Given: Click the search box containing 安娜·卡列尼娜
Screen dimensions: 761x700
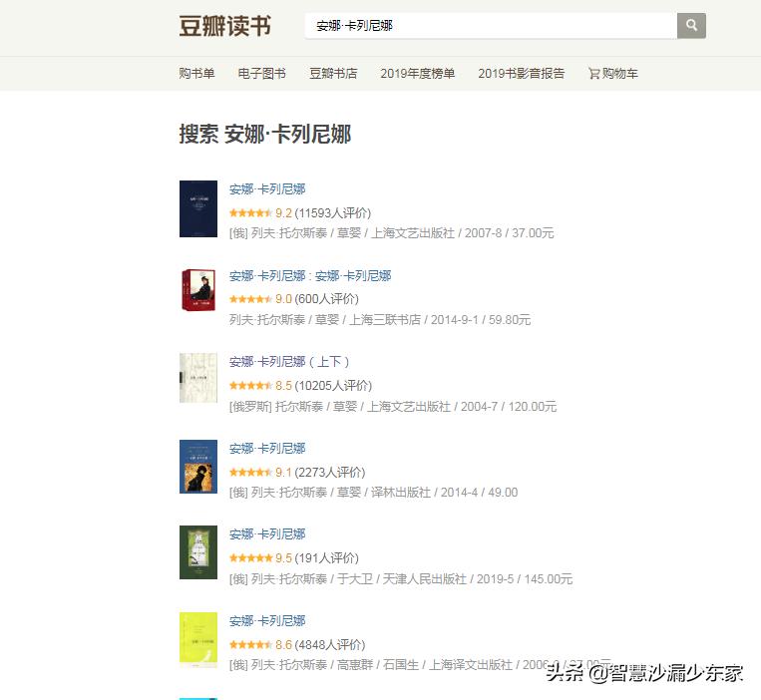Looking at the screenshot, I should click(491, 25).
